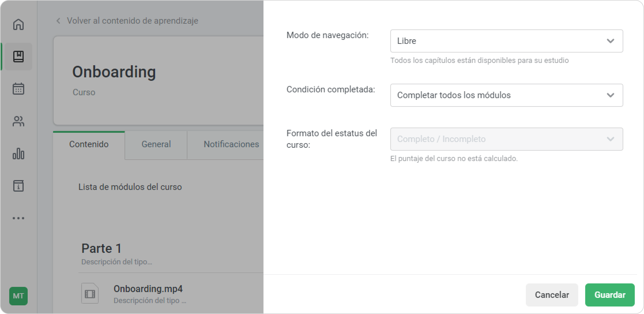
Task: Open the users icon in sidebar
Action: pyautogui.click(x=18, y=121)
